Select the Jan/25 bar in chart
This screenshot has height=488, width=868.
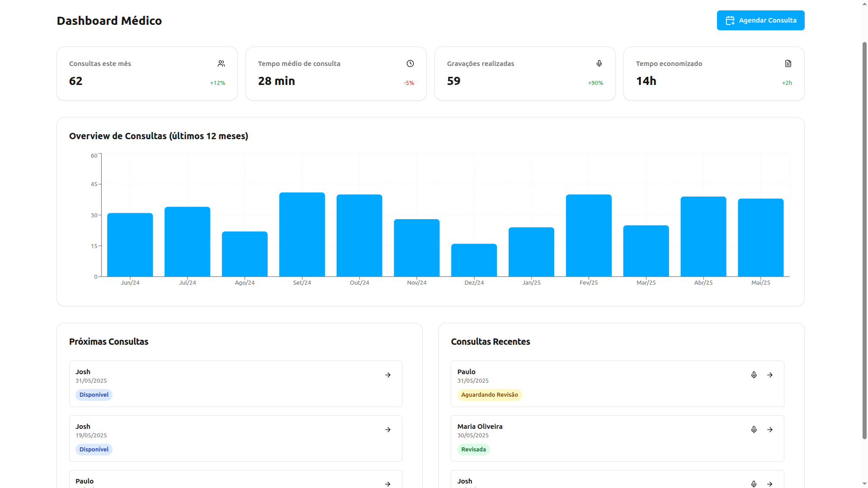(x=531, y=252)
